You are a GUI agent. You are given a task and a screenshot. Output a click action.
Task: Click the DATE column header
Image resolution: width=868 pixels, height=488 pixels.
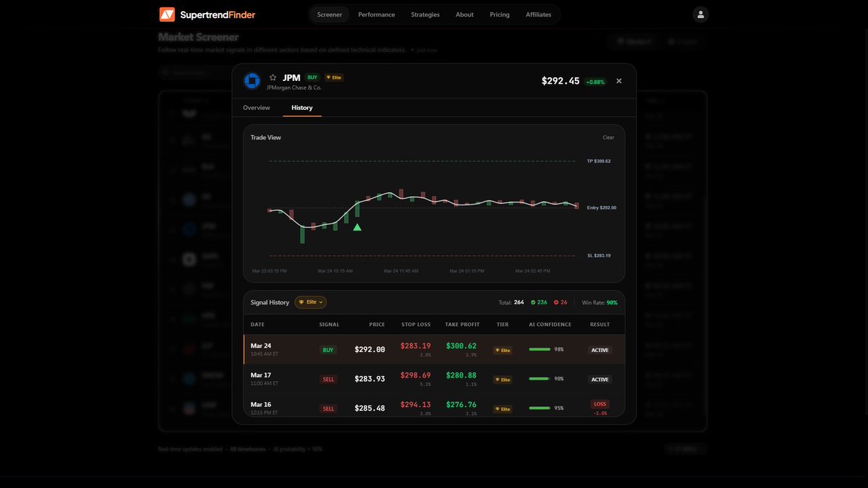pyautogui.click(x=258, y=325)
